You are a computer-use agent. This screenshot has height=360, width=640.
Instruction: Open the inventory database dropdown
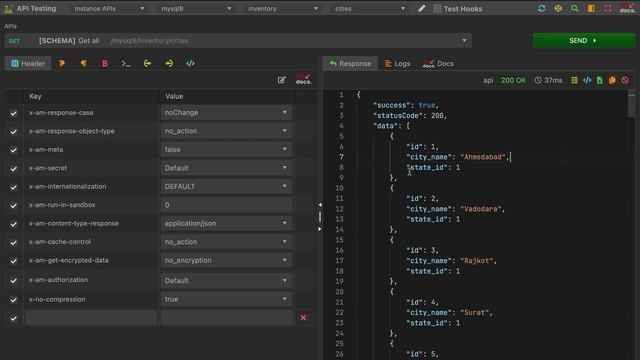click(283, 9)
